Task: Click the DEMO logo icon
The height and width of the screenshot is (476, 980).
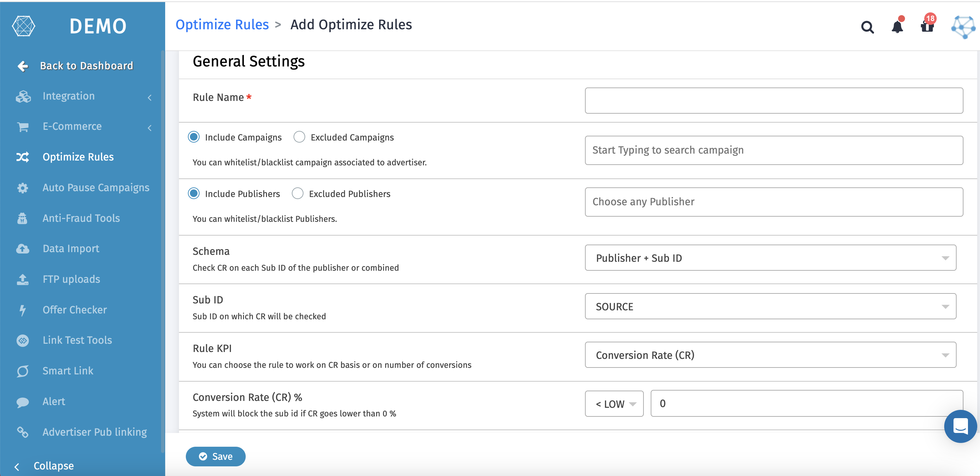Action: point(24,26)
